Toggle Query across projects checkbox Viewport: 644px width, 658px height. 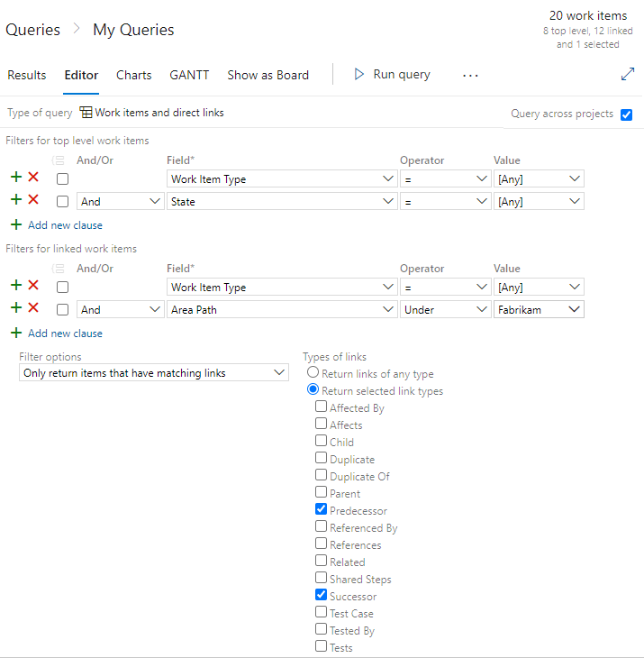(x=626, y=114)
